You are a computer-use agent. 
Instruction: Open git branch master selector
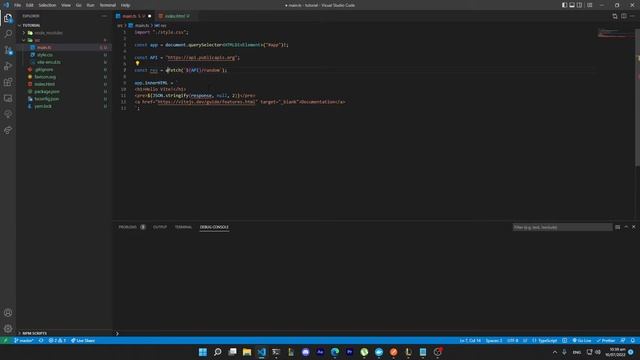[x=24, y=340]
